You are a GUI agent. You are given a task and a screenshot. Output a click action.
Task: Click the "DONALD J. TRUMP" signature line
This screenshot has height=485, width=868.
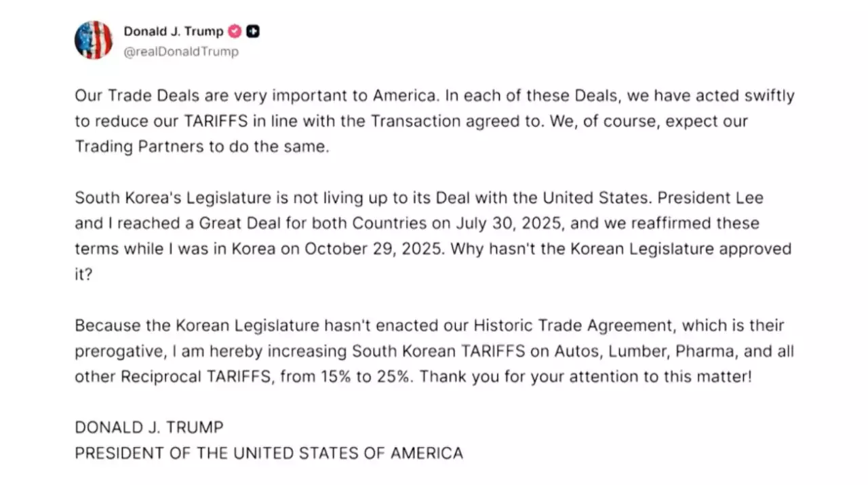[149, 427]
